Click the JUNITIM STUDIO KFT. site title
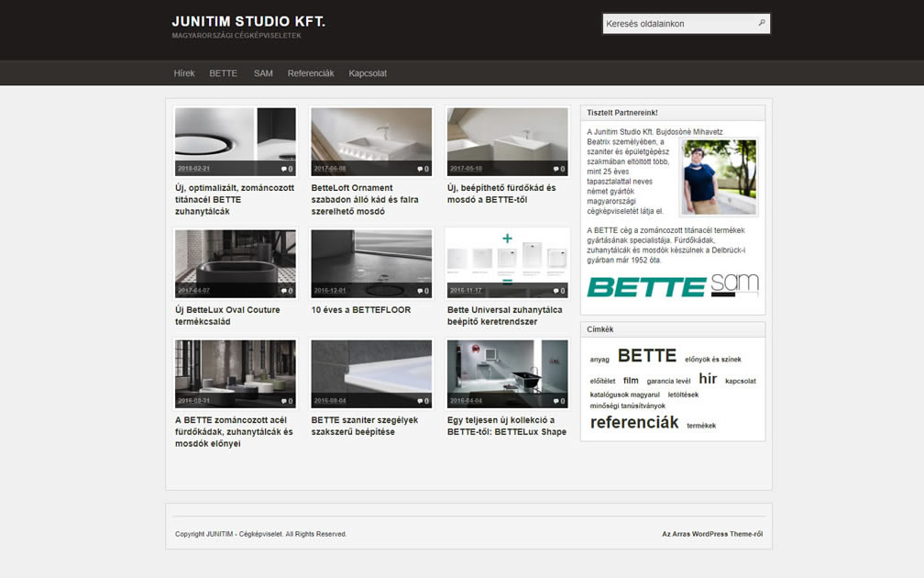The height and width of the screenshot is (578, 924). click(248, 22)
